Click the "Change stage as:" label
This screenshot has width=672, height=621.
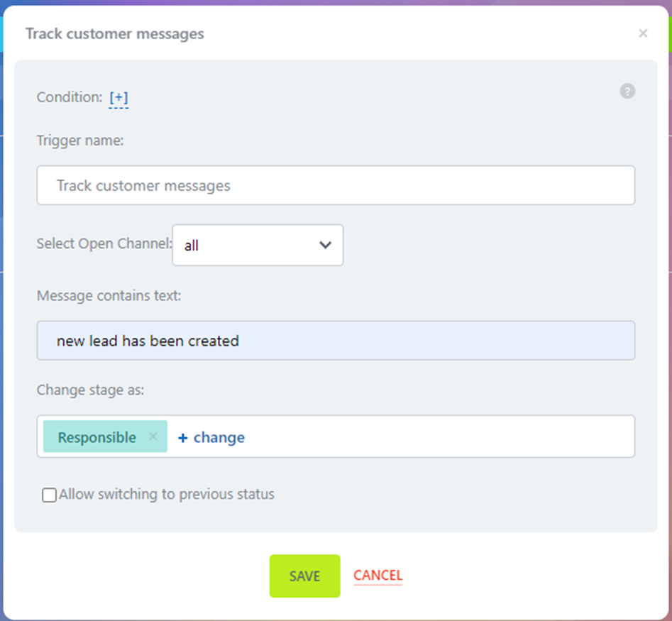tap(90, 390)
